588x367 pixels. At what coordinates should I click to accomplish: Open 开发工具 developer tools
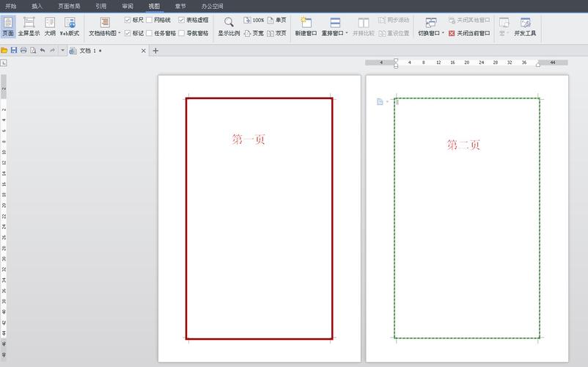[525, 26]
